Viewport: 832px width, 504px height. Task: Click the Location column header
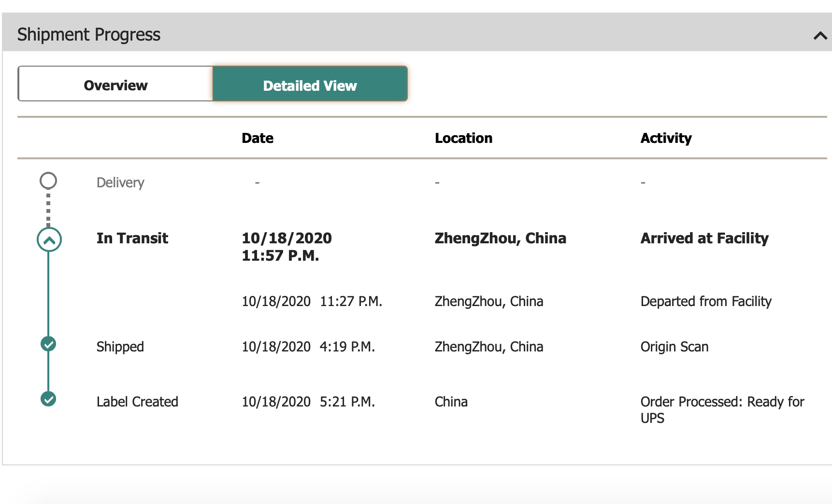[x=463, y=138]
